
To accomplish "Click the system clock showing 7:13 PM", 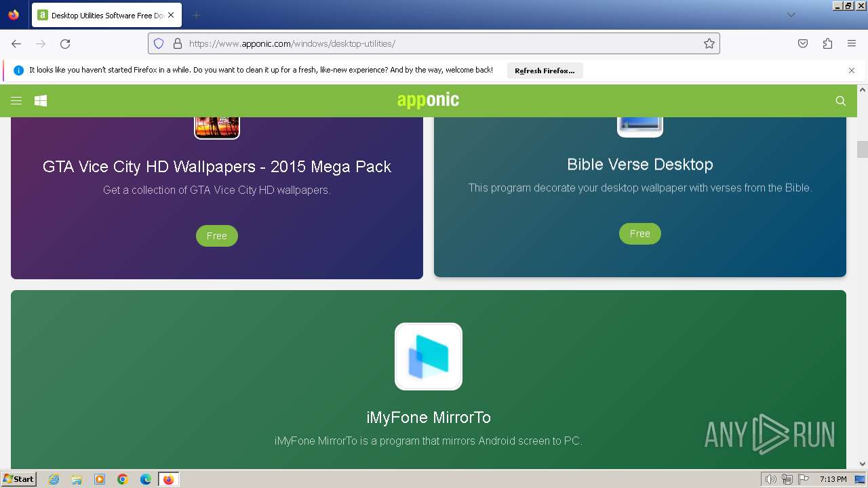I will click(833, 479).
